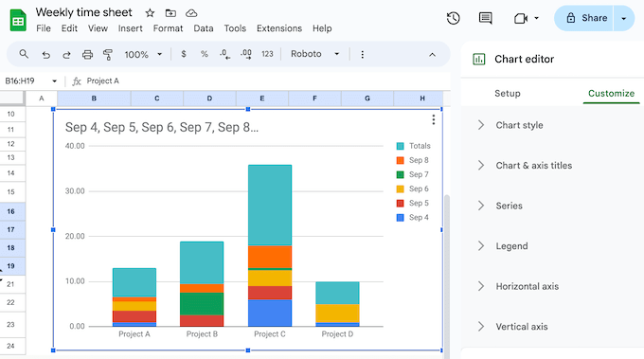The width and height of the screenshot is (644, 359).
Task: Star the Weekly time sheet document
Action: (x=150, y=13)
